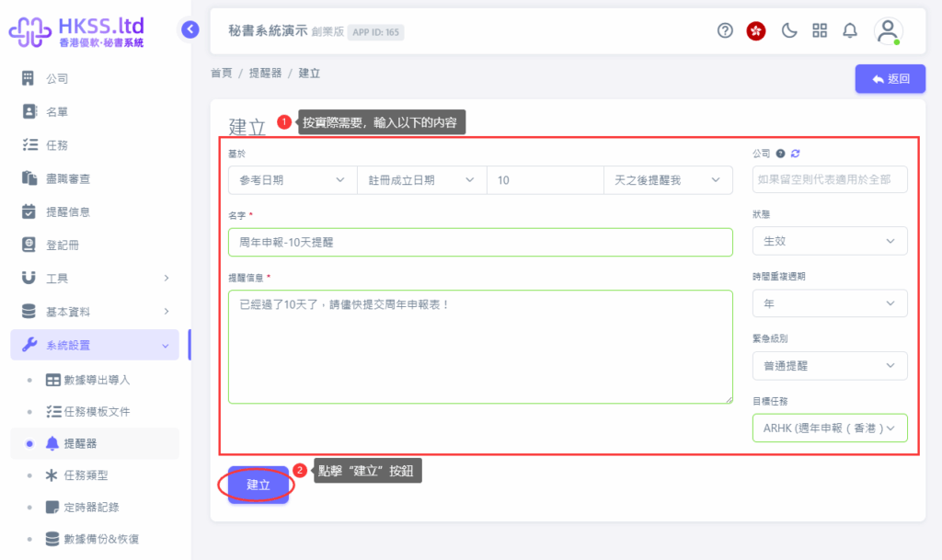The image size is (942, 560).
Task: Select 數據導出導入 submenu item
Action: tap(97, 380)
